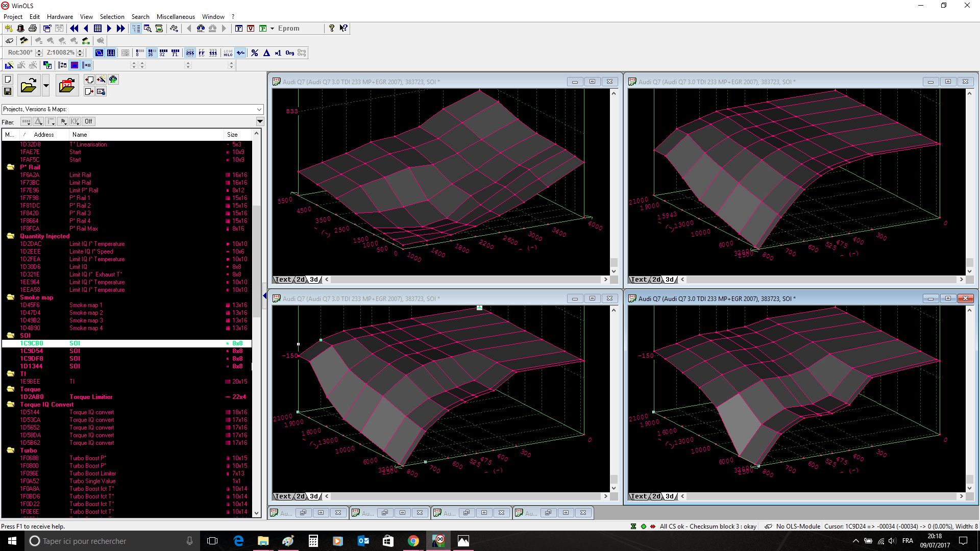This screenshot has width=980, height=551.
Task: Select Torque Limitier map entry
Action: pos(91,397)
